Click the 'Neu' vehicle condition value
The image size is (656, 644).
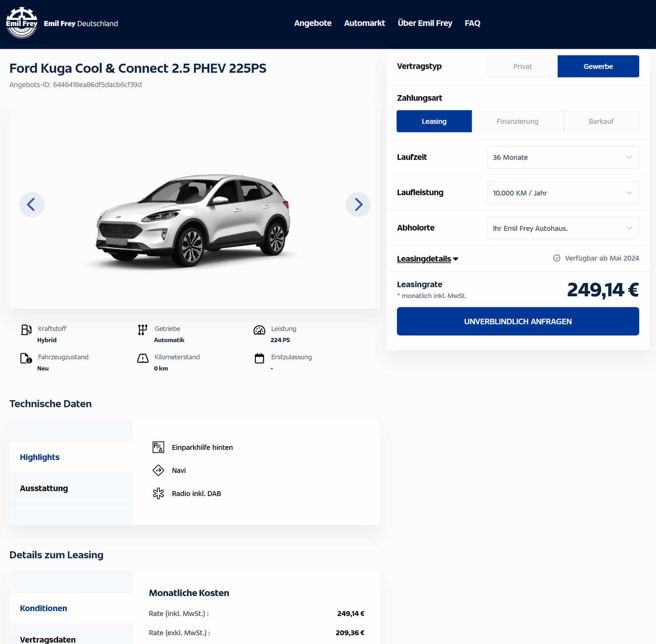click(43, 368)
